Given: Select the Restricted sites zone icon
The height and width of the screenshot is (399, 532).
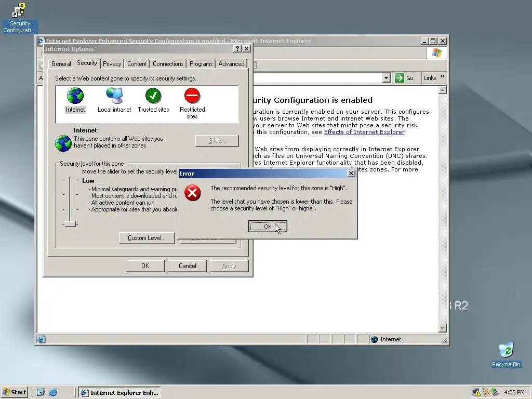Looking at the screenshot, I should [192, 96].
